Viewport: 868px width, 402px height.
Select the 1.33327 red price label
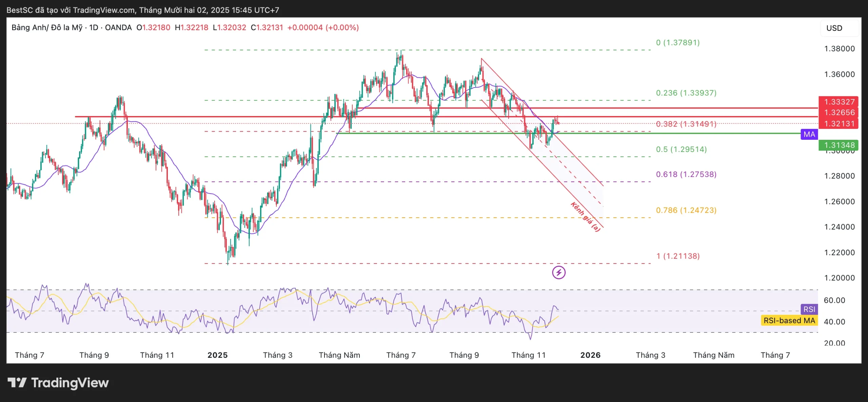point(839,102)
